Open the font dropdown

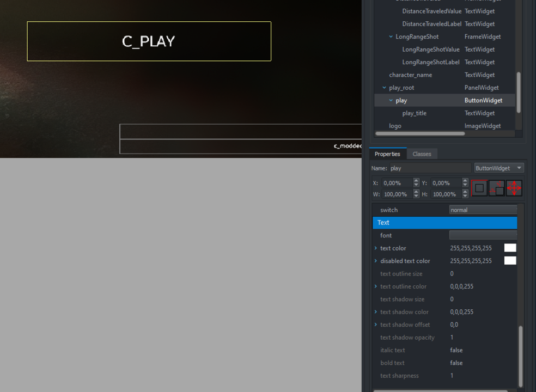tap(483, 235)
